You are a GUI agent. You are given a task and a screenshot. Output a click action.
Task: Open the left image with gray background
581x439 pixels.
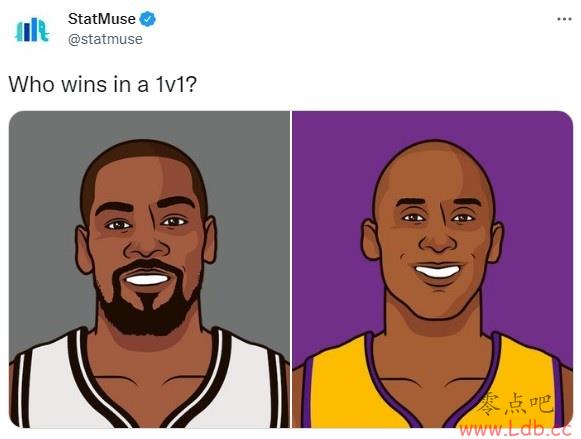(x=149, y=269)
